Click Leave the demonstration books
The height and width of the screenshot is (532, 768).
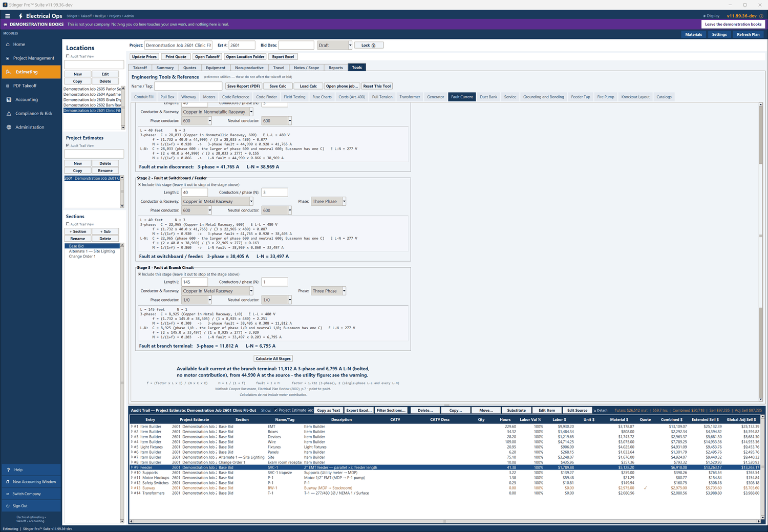[x=733, y=24]
